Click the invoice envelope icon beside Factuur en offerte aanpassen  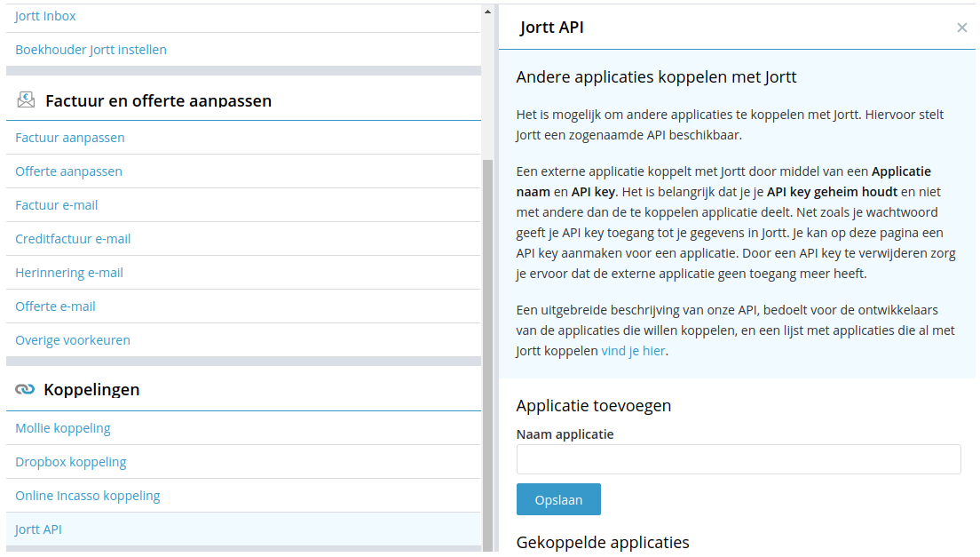26,99
